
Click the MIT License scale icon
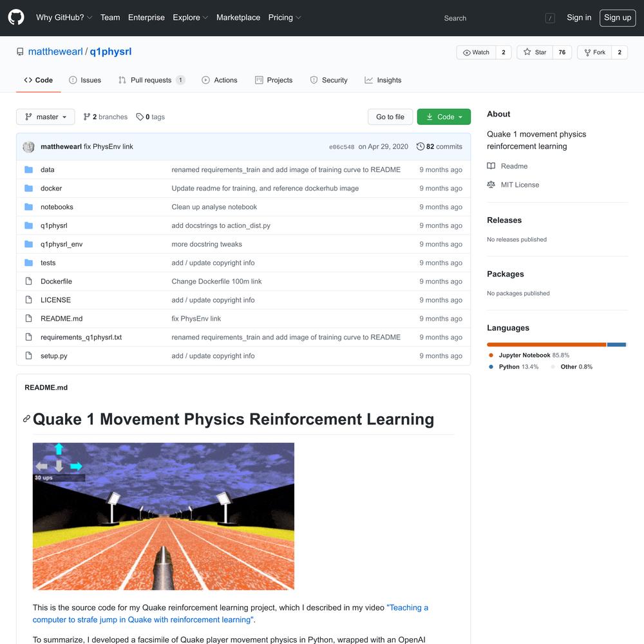click(x=491, y=185)
